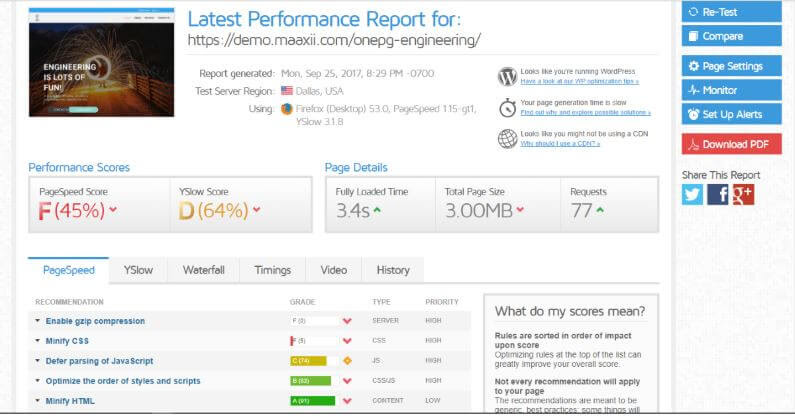
Task: Click green arrow beside Fully Loaded Time 3.4s
Action: click(377, 210)
